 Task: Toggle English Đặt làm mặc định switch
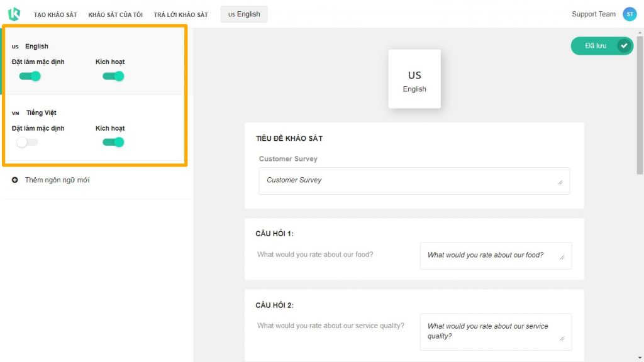click(x=30, y=76)
